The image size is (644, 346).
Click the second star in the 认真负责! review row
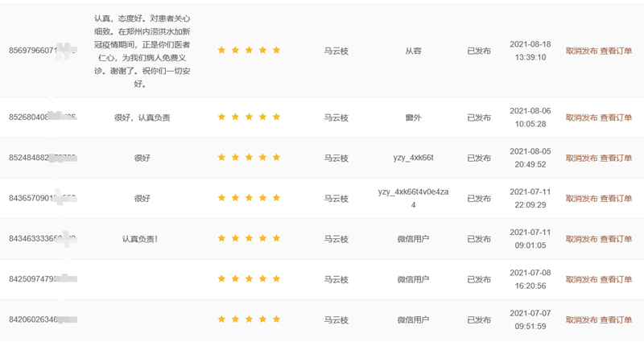[235, 239]
